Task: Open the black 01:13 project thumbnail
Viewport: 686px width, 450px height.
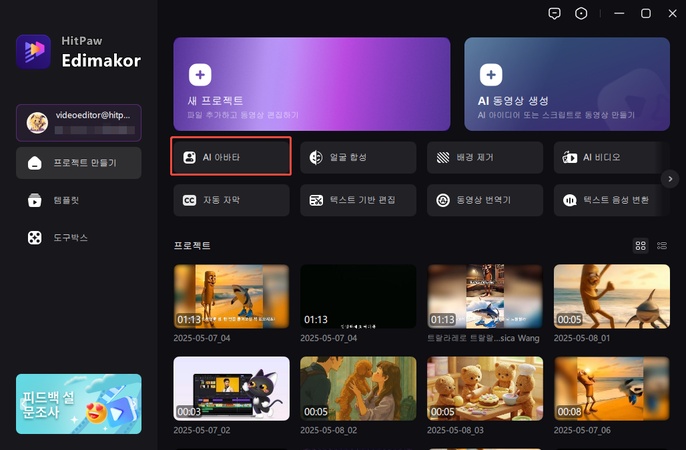Action: pyautogui.click(x=358, y=296)
